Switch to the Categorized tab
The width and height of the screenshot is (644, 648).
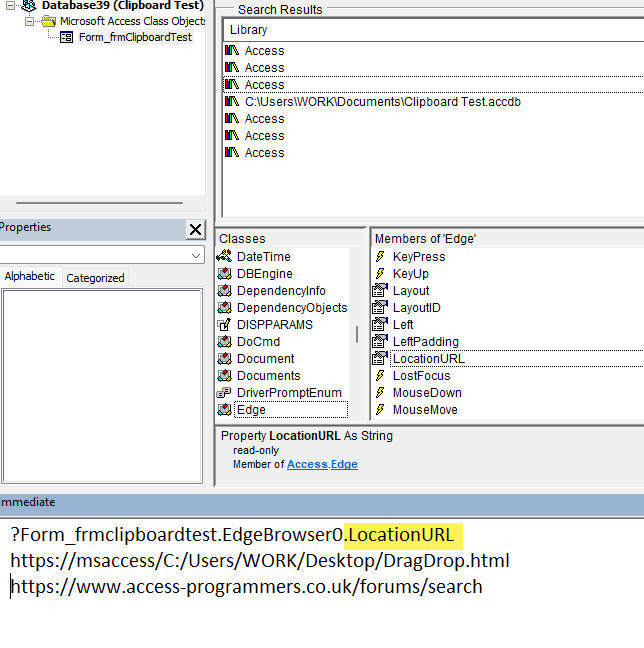95,278
